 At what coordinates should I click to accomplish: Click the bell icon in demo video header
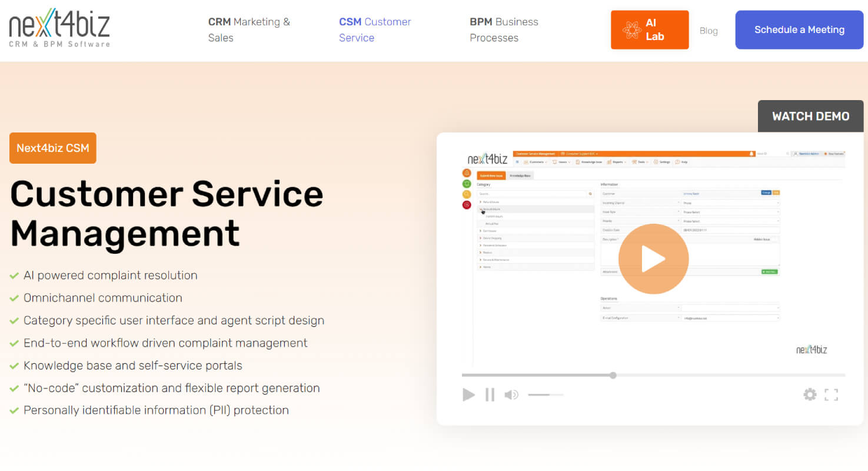[751, 154]
